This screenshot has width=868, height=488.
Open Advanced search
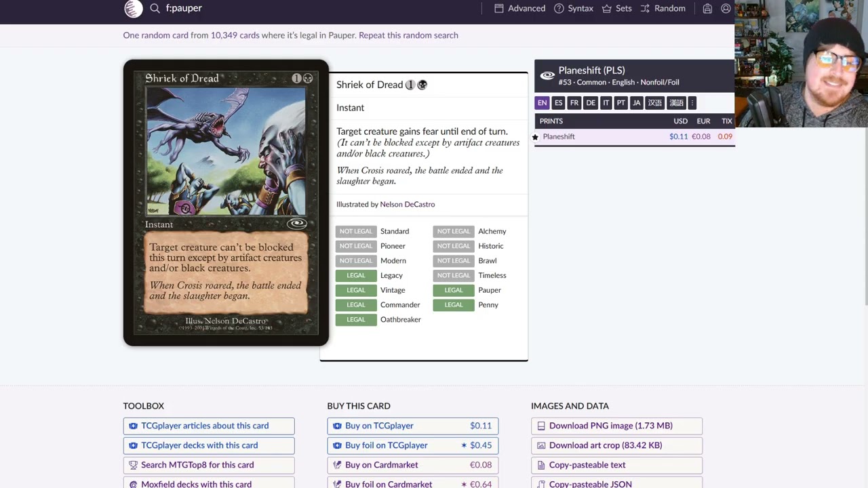[519, 8]
